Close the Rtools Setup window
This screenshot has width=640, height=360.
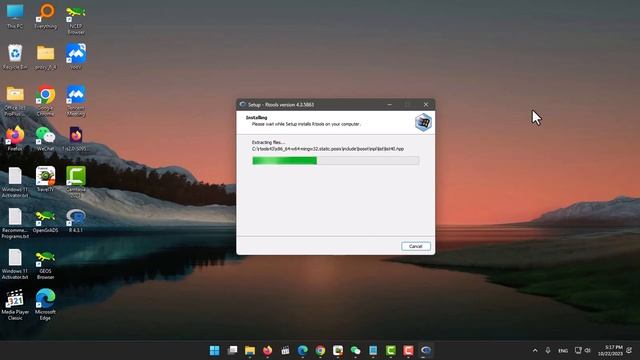coord(426,104)
